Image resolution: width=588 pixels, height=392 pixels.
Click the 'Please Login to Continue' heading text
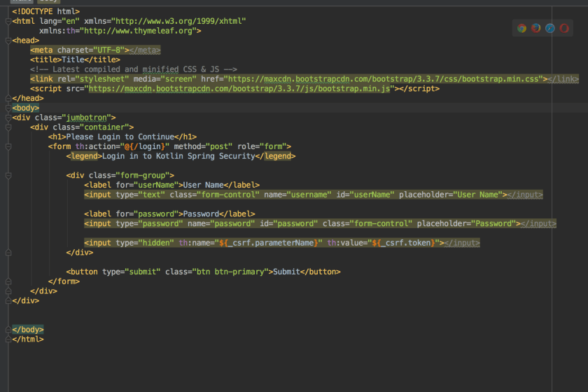point(120,137)
